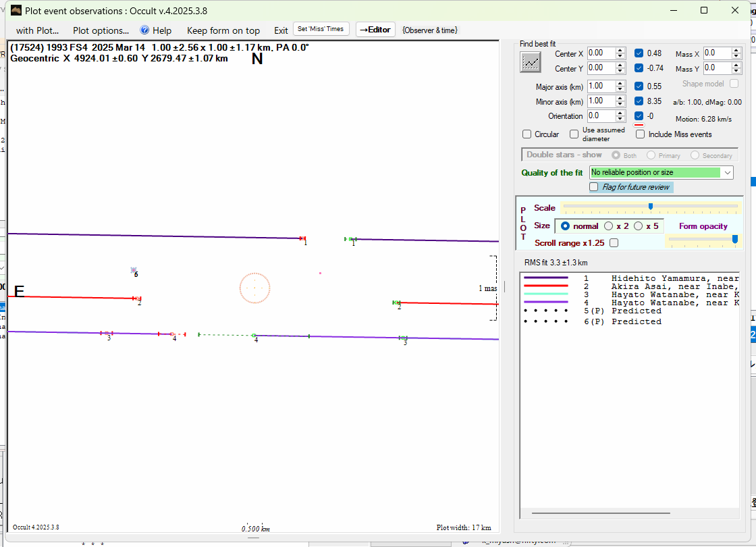Click the Scale slider handle
Viewport: 756px width, 547px height.
pos(650,207)
